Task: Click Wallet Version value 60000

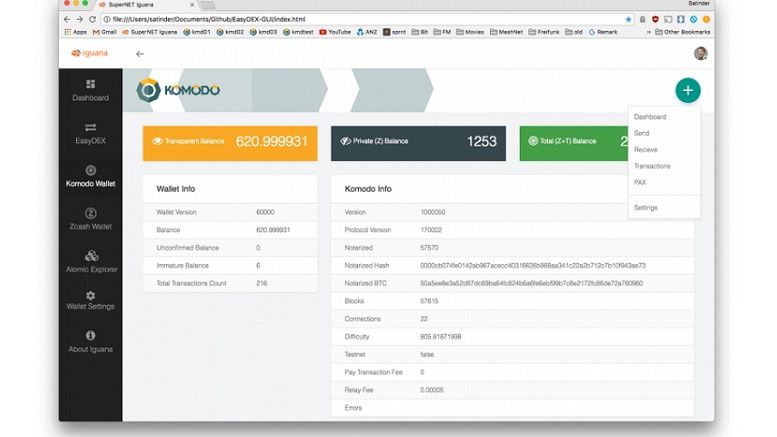Action: point(265,212)
